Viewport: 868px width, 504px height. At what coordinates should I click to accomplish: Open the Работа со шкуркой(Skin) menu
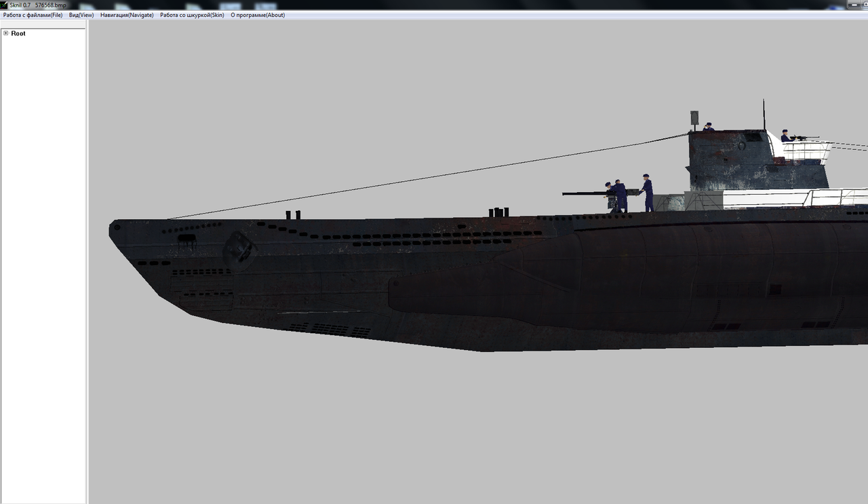tap(191, 14)
